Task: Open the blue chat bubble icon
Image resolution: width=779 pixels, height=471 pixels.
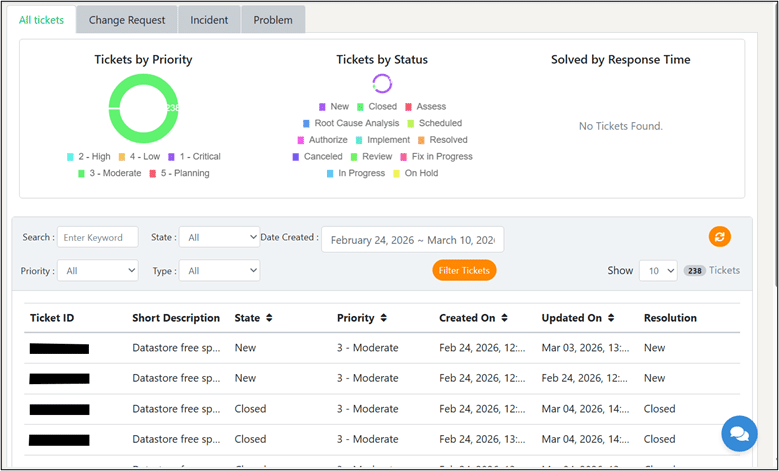Action: coord(739,434)
